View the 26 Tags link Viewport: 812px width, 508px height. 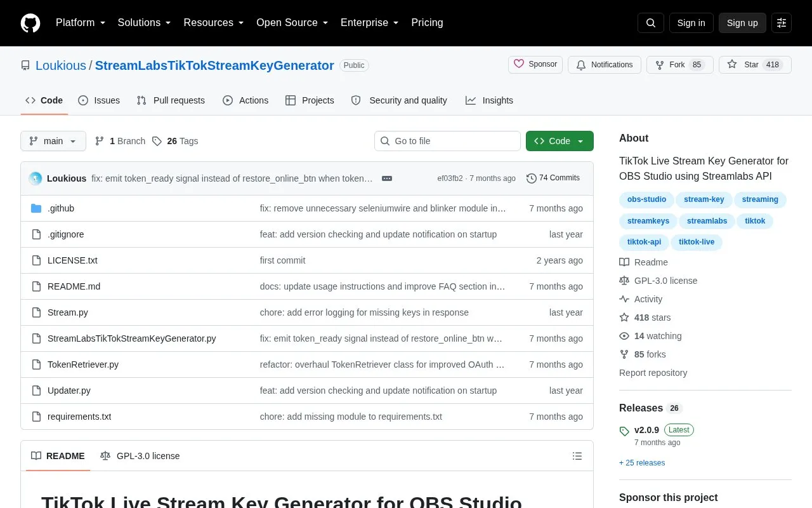tap(175, 141)
